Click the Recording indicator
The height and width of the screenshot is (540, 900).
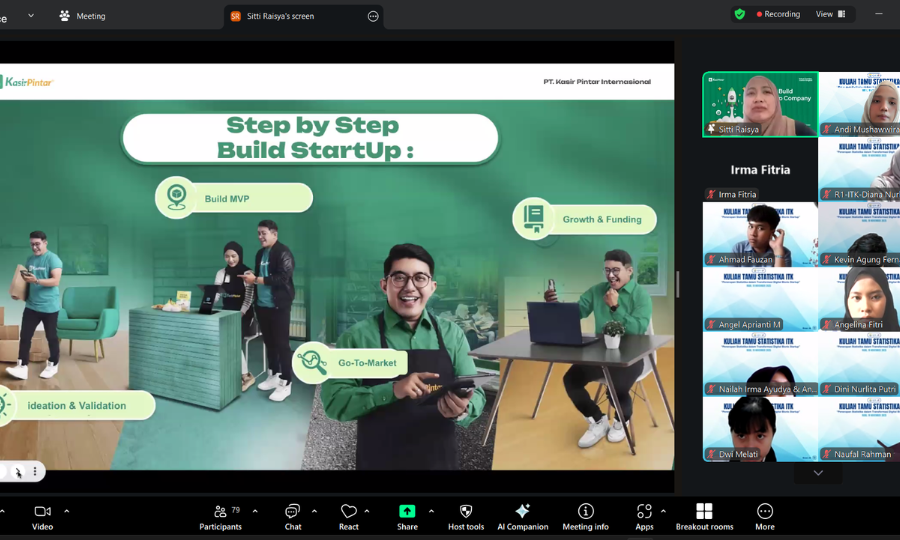[778, 14]
